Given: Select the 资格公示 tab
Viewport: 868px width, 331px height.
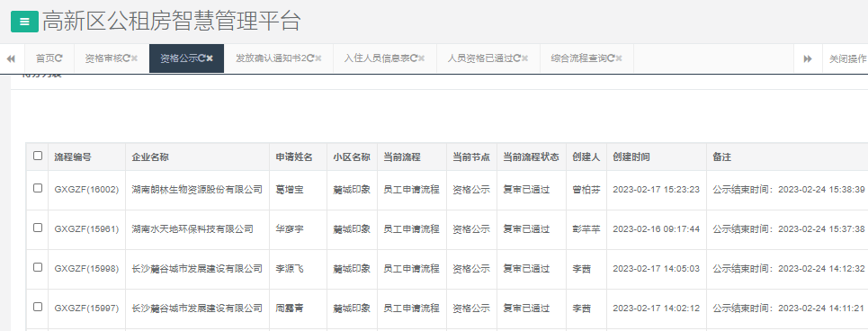Looking at the screenshot, I should 179,58.
